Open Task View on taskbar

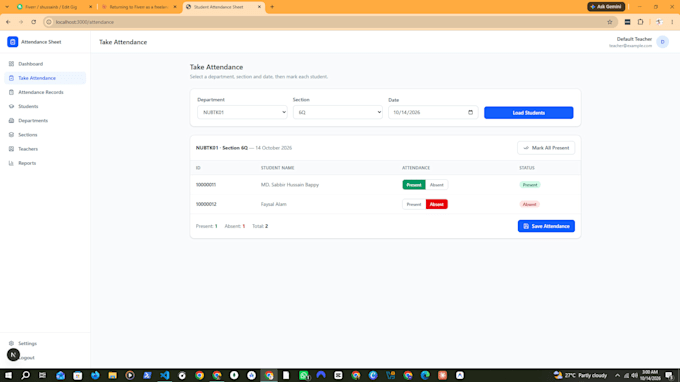(x=42, y=375)
